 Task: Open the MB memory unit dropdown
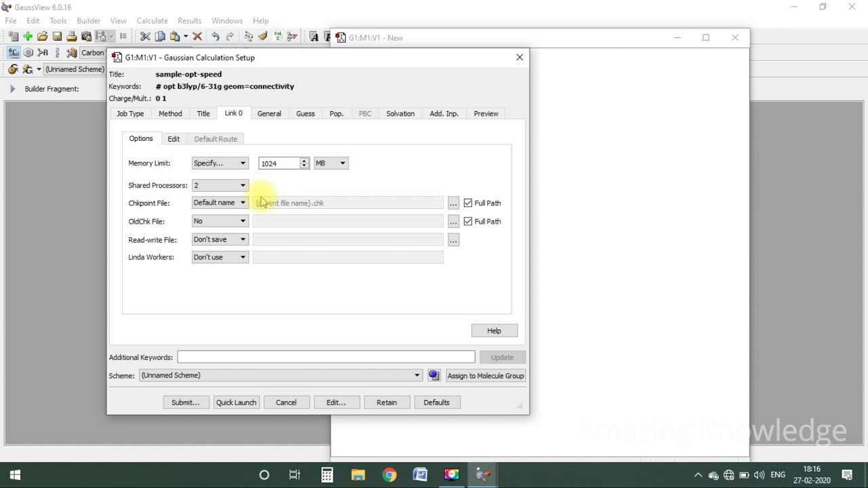coord(331,163)
